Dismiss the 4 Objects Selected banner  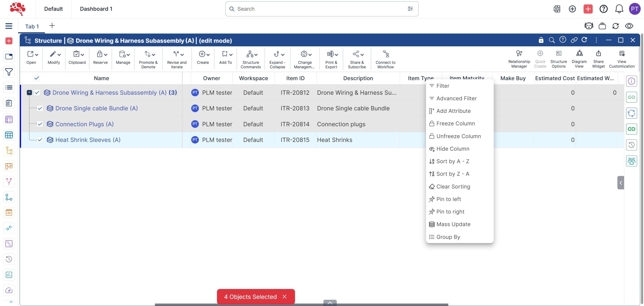click(285, 297)
